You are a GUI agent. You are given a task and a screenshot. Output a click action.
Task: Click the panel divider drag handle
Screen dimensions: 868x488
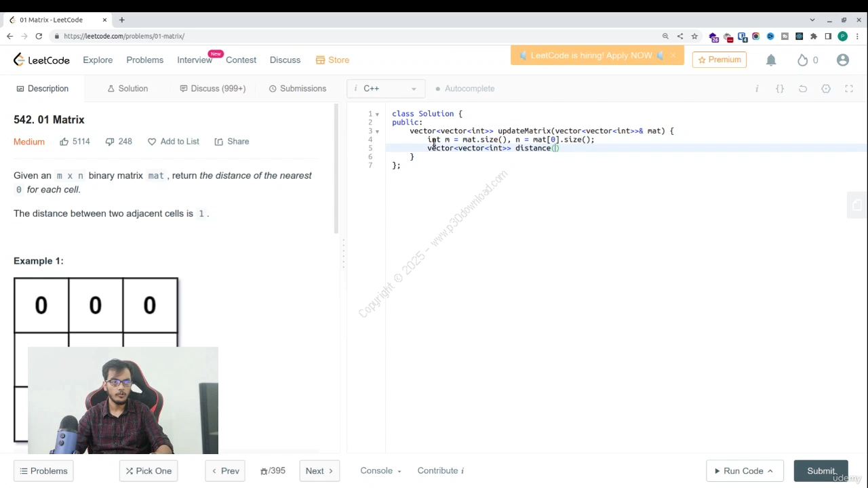pyautogui.click(x=343, y=254)
